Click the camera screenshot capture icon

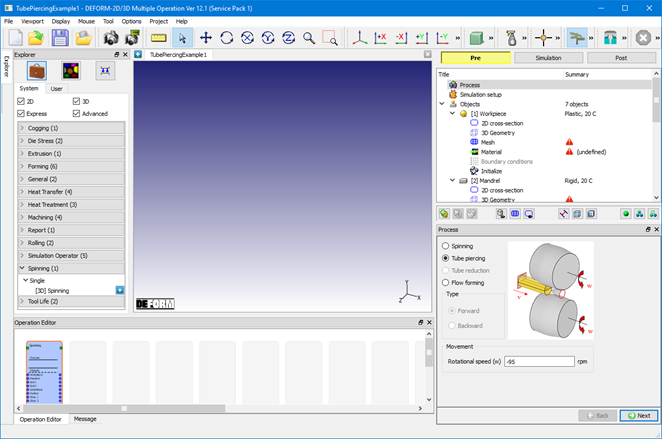[111, 38]
